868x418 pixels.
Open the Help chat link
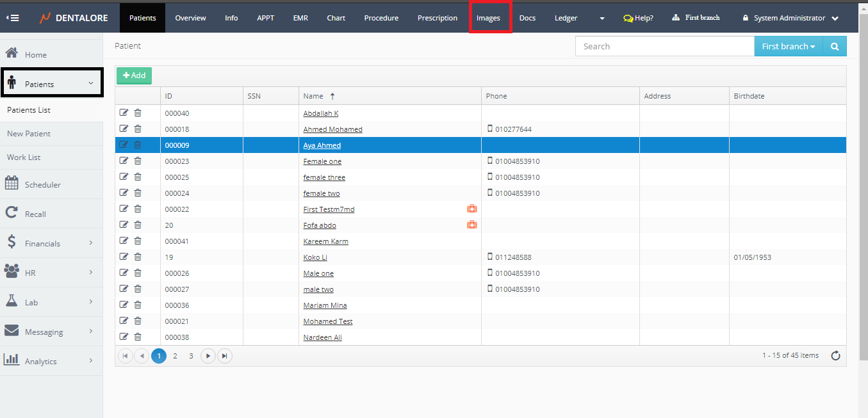pos(638,18)
